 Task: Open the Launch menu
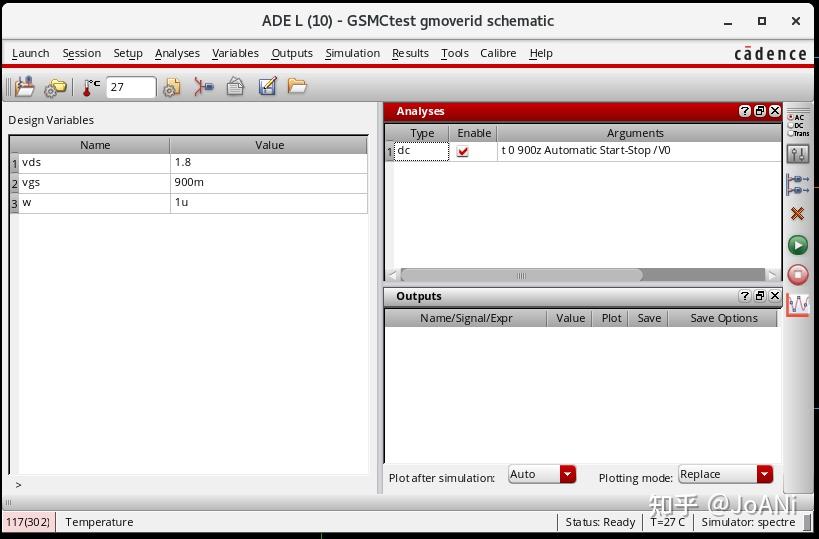pyautogui.click(x=30, y=53)
